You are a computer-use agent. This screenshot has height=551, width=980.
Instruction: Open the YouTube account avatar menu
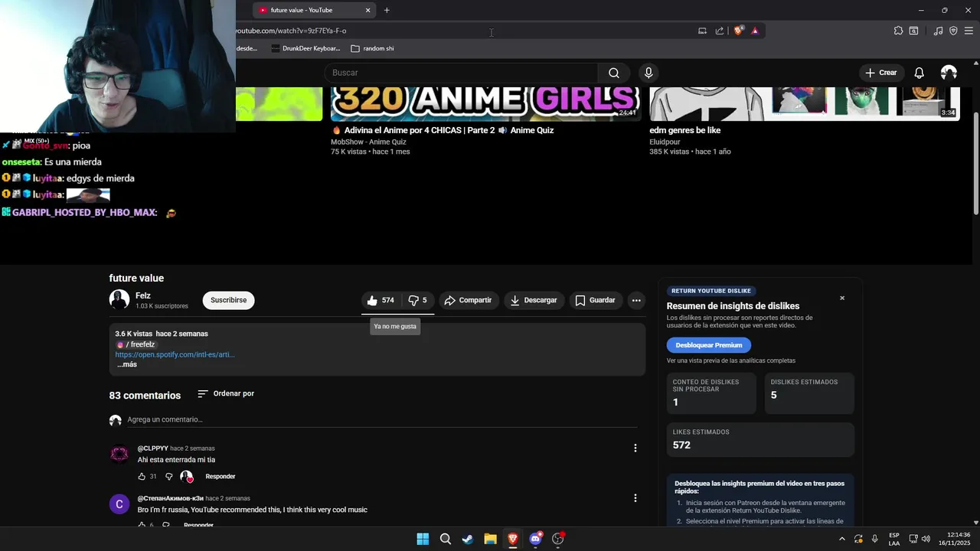pyautogui.click(x=949, y=73)
